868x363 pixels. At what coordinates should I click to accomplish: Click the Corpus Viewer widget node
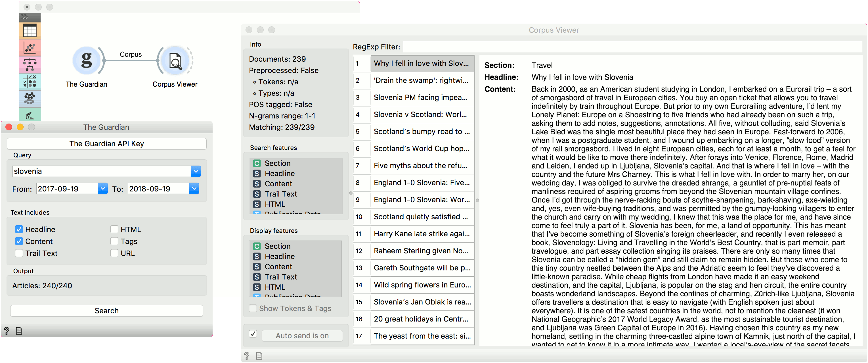[x=175, y=61]
